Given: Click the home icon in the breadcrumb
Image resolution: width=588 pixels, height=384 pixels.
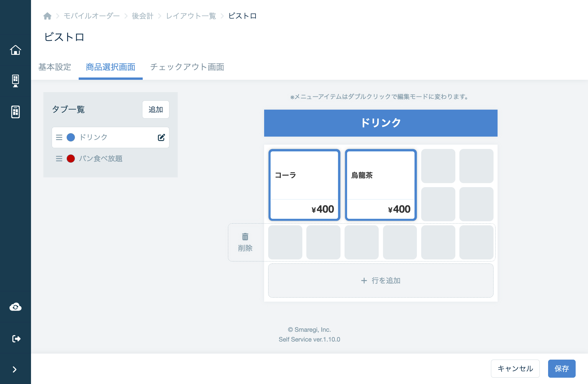Looking at the screenshot, I should (47, 16).
